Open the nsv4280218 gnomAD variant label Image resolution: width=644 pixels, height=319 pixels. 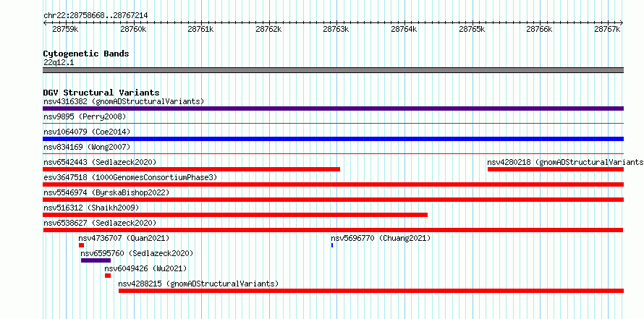565,162
